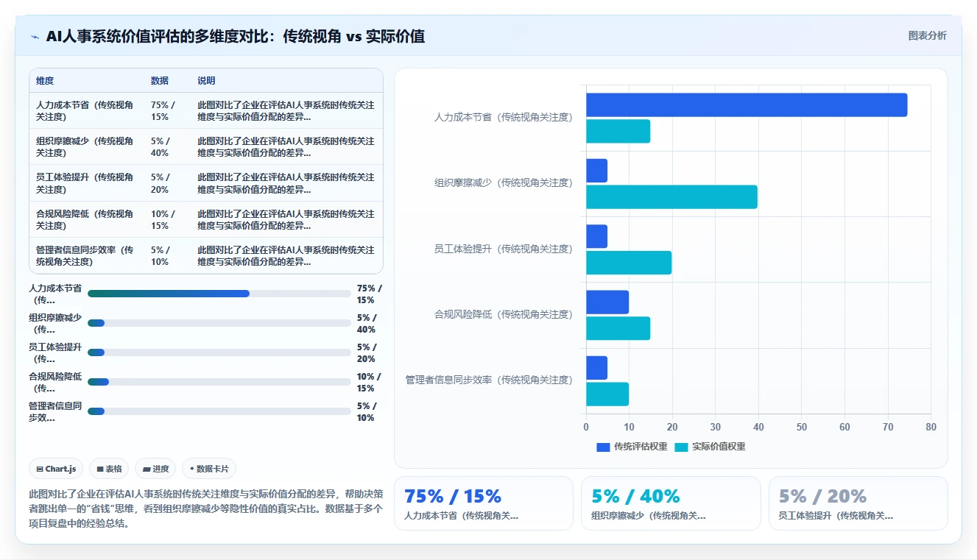Select the 进度 tag chip
Viewport: 977px width, 560px height.
[155, 469]
